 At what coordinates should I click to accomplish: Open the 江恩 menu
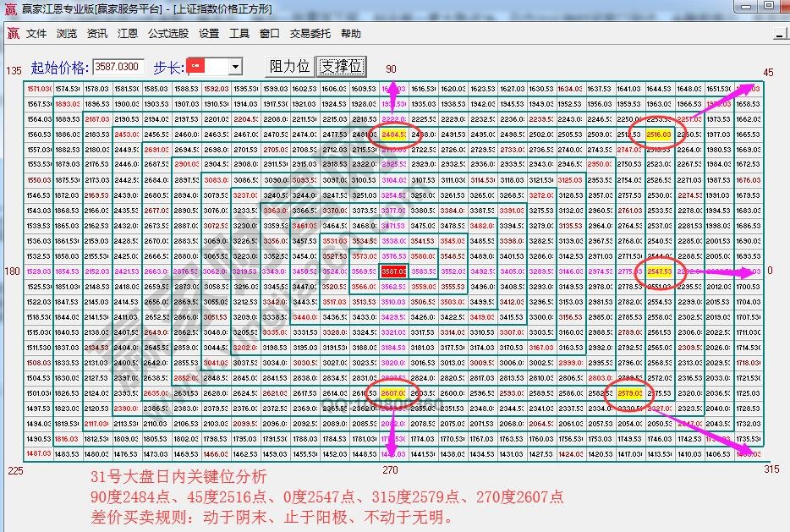tap(128, 34)
